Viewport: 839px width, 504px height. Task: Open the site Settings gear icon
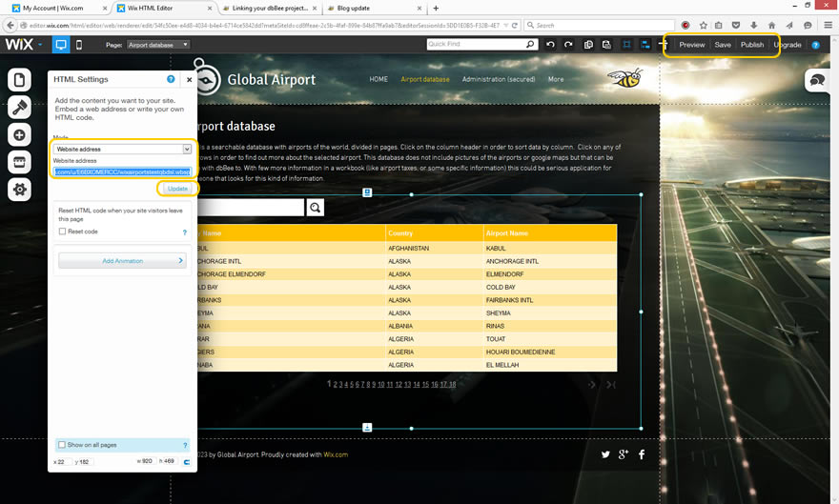[x=20, y=191]
